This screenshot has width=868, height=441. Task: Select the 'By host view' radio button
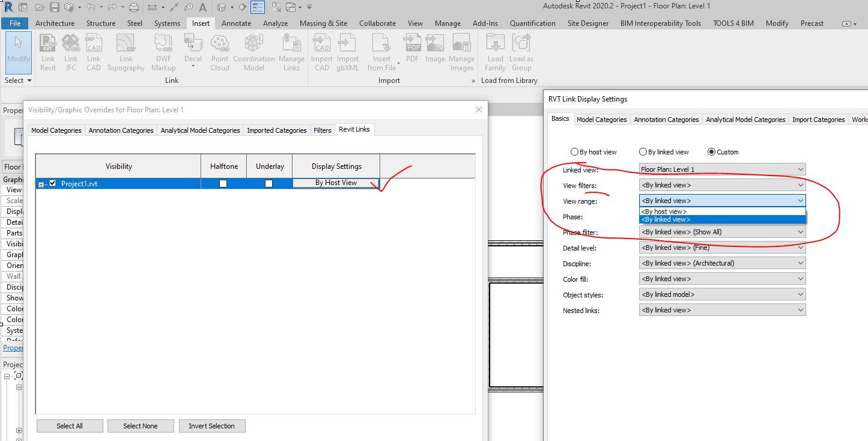coord(575,151)
